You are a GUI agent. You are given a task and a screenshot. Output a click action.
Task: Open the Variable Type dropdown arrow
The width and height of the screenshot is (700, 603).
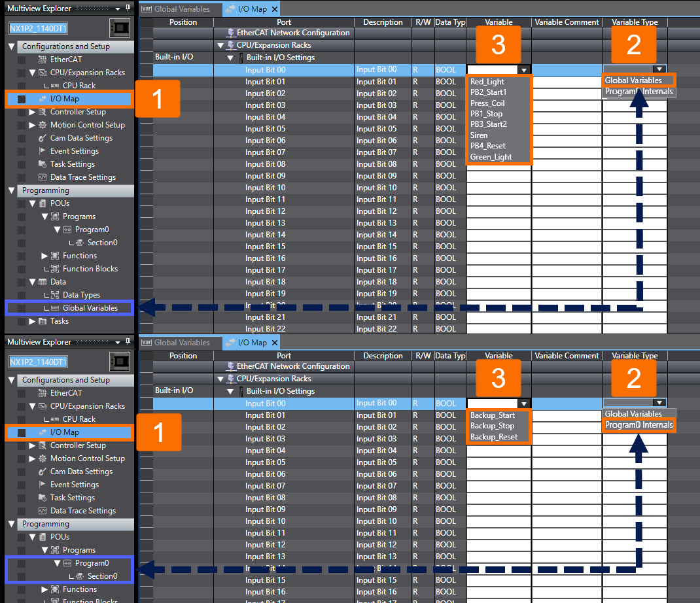(x=660, y=69)
